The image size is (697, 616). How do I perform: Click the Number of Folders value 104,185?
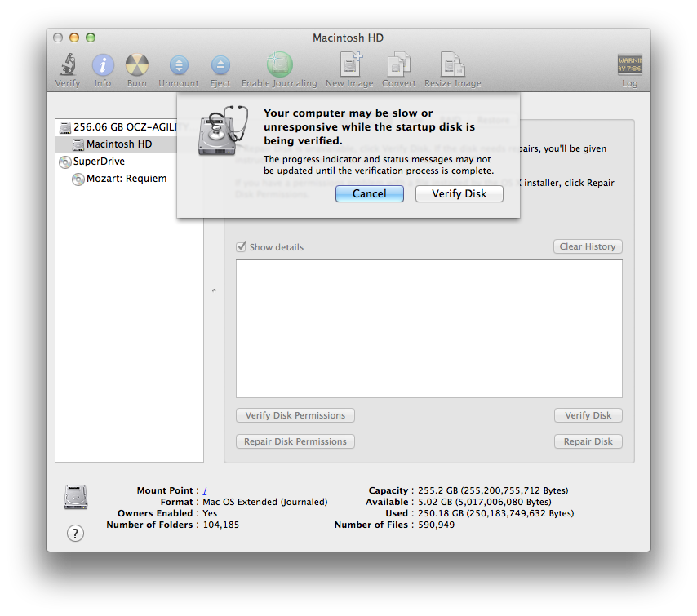tap(221, 525)
